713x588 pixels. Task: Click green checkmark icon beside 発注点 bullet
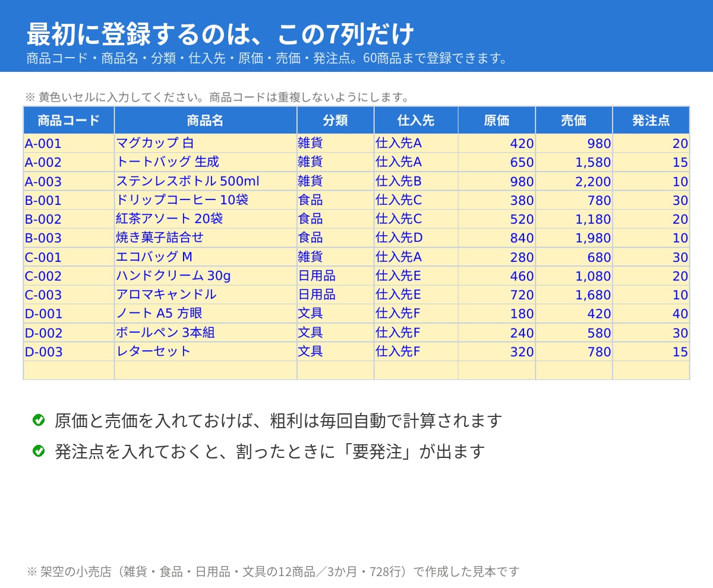(39, 451)
